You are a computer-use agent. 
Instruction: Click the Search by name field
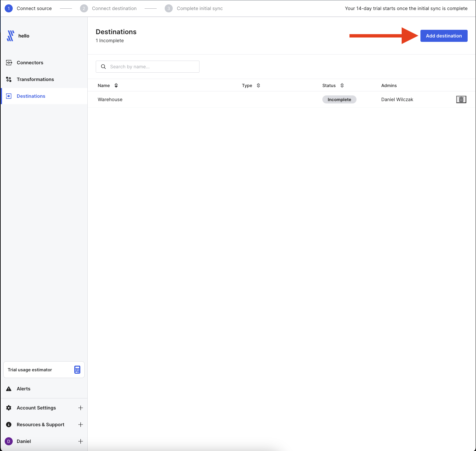[x=148, y=67]
